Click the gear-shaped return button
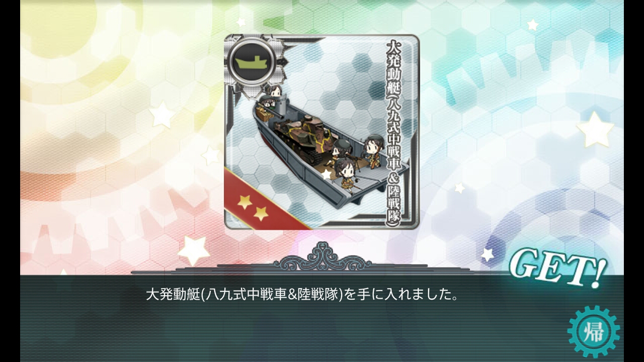The image size is (644, 362). pyautogui.click(x=593, y=331)
